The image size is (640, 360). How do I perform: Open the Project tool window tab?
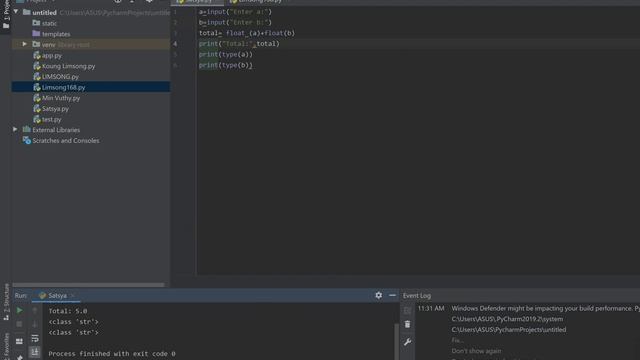6,14
